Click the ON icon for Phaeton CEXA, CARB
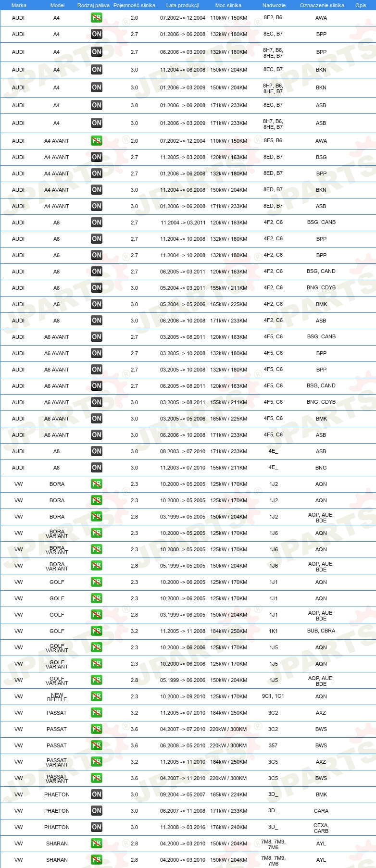 pos(96,827)
